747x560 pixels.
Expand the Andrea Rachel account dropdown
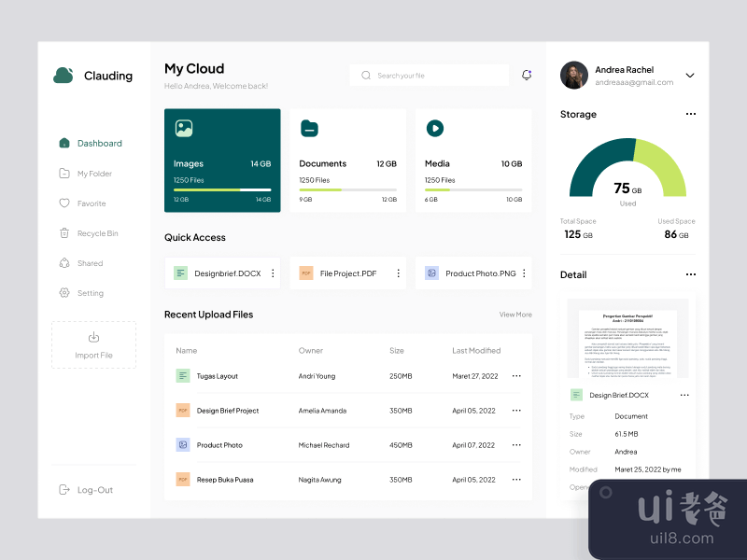[x=690, y=76]
